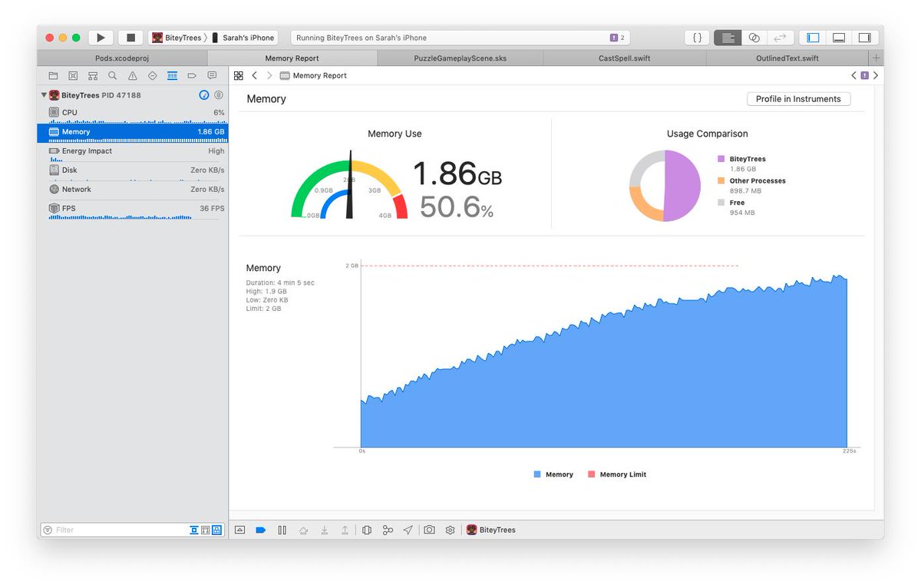Go to next issue chevron

pyautogui.click(x=876, y=76)
